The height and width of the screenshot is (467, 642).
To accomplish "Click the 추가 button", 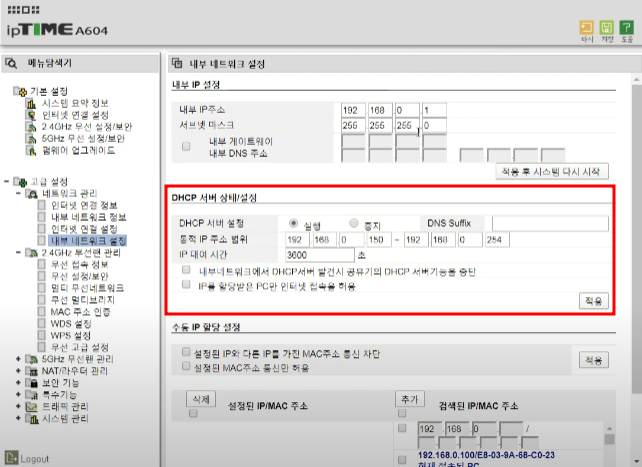I will 410,399.
